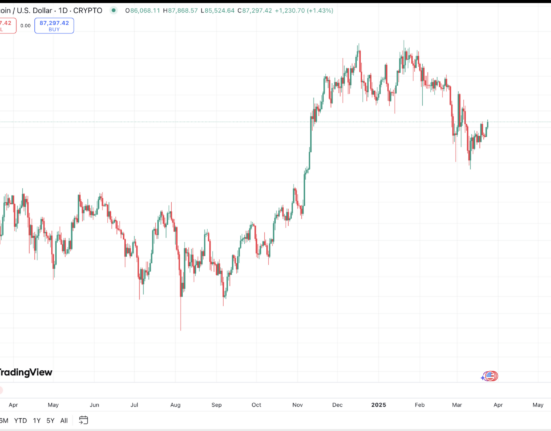Viewport: 551px width, 431px height.
Task: Click the Mar label on time axis
Action: tap(457, 405)
